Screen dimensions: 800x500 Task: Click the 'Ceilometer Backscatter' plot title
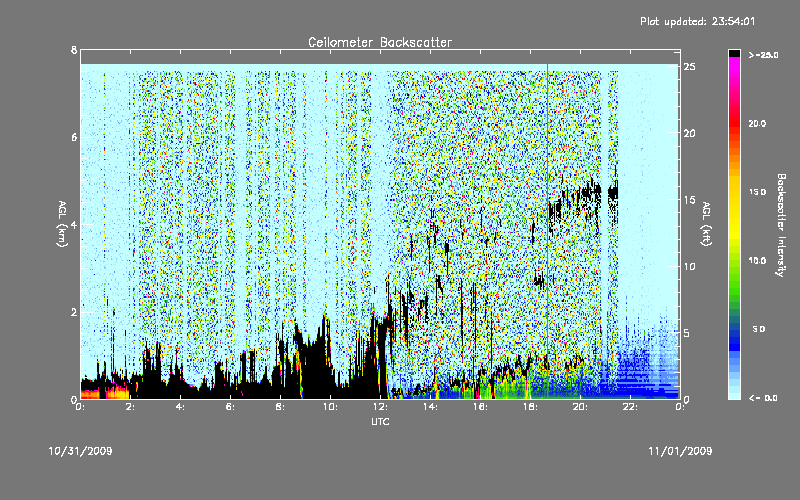pyautogui.click(x=380, y=42)
